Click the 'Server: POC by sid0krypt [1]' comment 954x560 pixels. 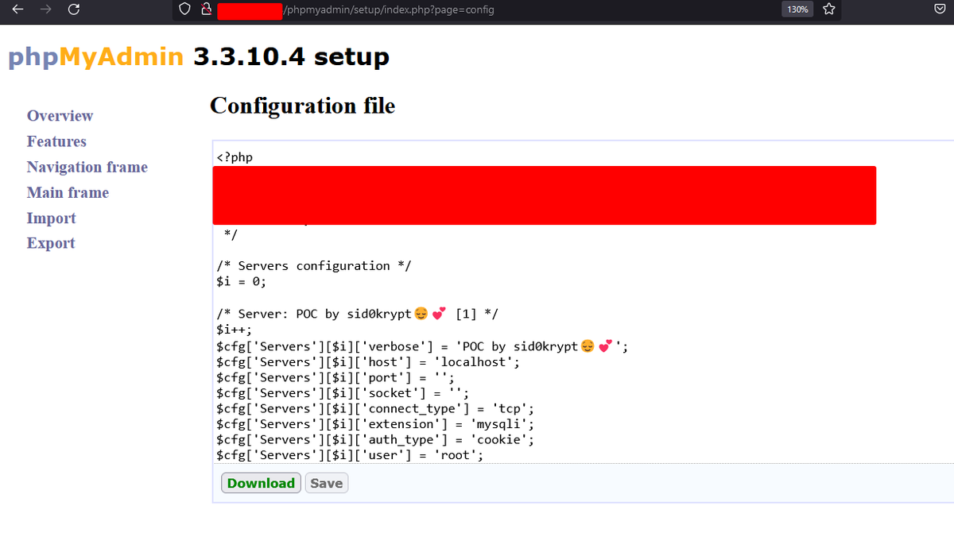357,313
